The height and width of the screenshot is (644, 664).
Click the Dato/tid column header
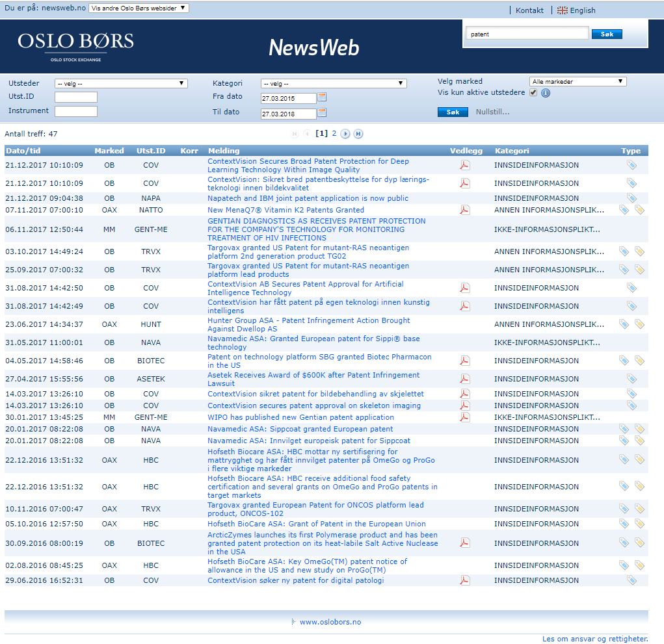(23, 151)
